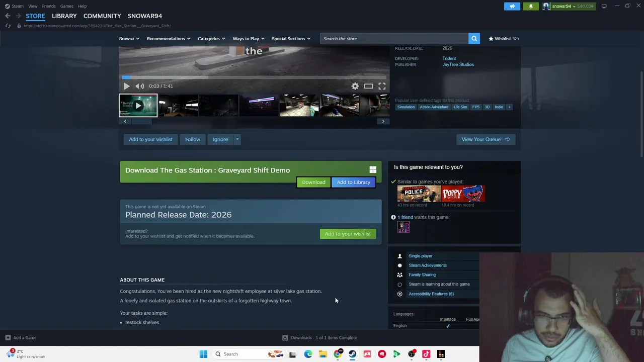Open the Friends menu
This screenshot has width=644, height=362.
(49, 6)
